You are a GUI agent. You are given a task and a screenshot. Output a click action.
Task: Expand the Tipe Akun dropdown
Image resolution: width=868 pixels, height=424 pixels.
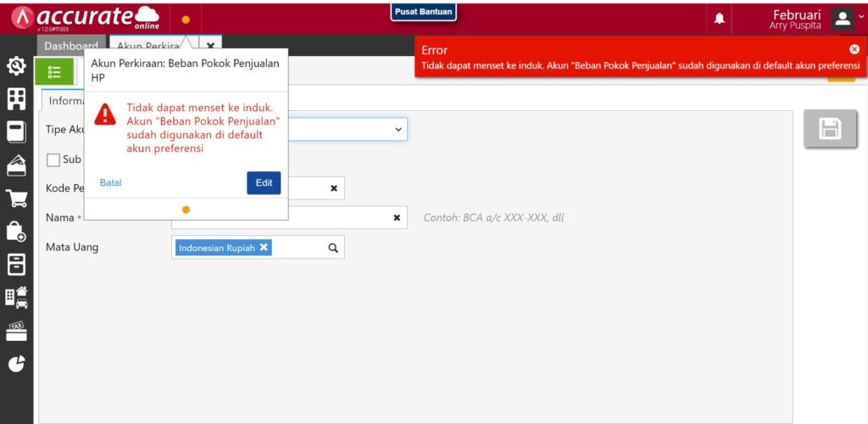coord(398,129)
